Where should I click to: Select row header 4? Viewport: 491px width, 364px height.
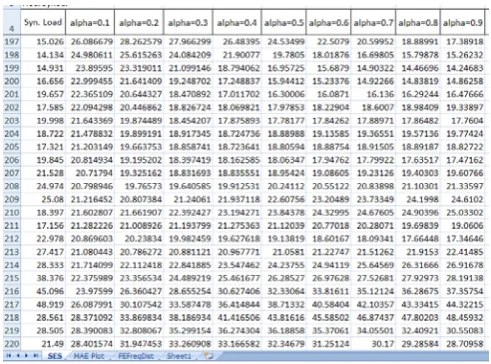[x=12, y=22]
